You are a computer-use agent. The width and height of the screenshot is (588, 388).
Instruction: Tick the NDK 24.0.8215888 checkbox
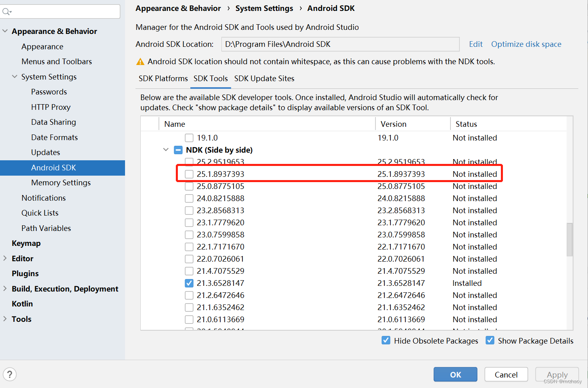click(x=189, y=198)
